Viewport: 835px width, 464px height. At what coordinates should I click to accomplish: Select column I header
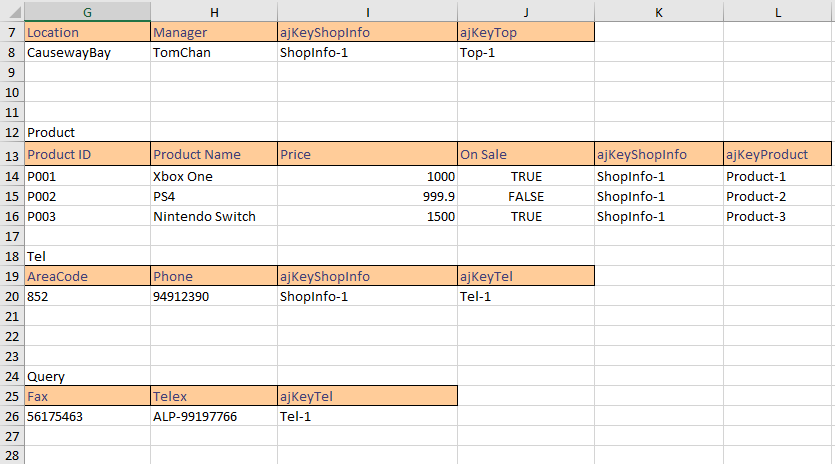click(x=367, y=11)
